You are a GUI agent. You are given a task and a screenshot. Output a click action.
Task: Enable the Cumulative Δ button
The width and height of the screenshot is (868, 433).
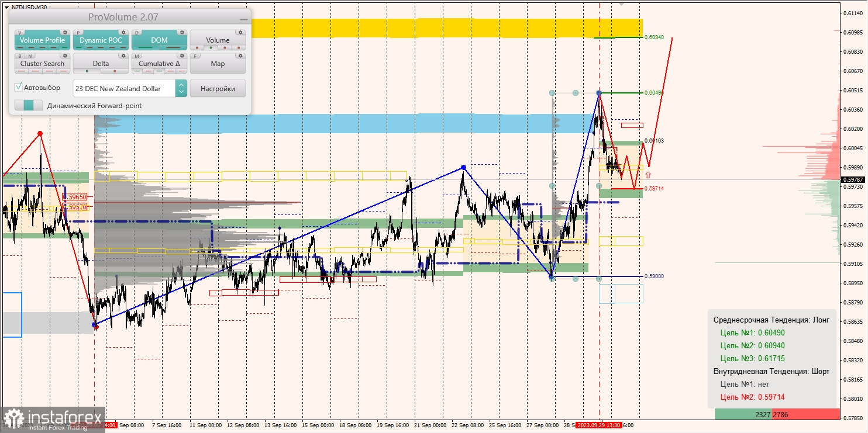pos(159,64)
